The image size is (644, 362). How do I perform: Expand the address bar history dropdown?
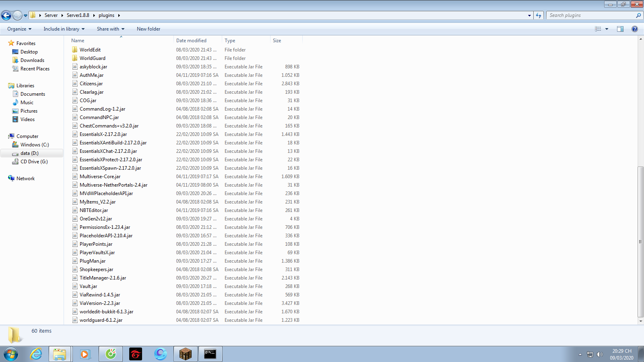click(x=529, y=15)
